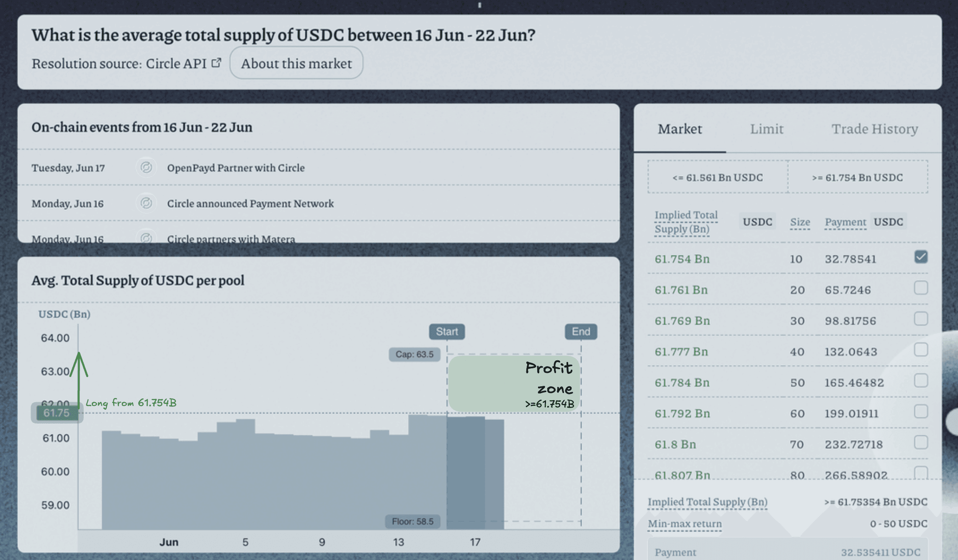The height and width of the screenshot is (560, 958).
Task: Select the <= 61.561 Bn USDC option
Action: tap(718, 177)
